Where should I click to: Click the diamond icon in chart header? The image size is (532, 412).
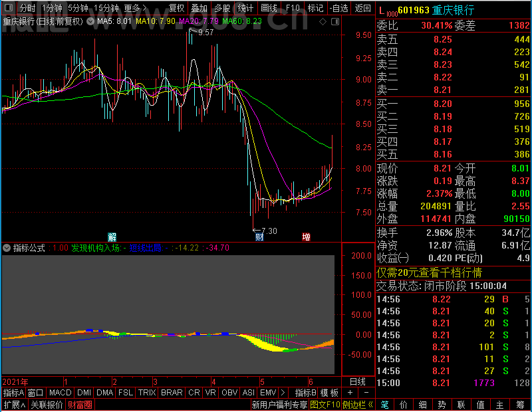[323, 22]
